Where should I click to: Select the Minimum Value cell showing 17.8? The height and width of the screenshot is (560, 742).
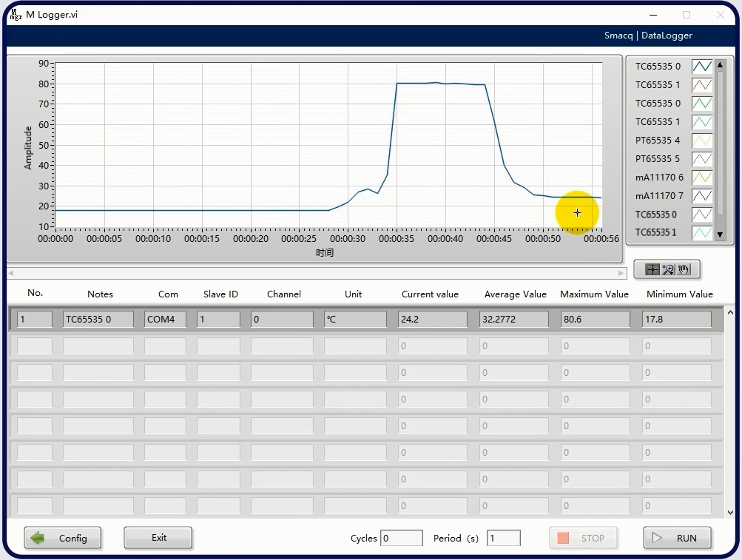677,319
